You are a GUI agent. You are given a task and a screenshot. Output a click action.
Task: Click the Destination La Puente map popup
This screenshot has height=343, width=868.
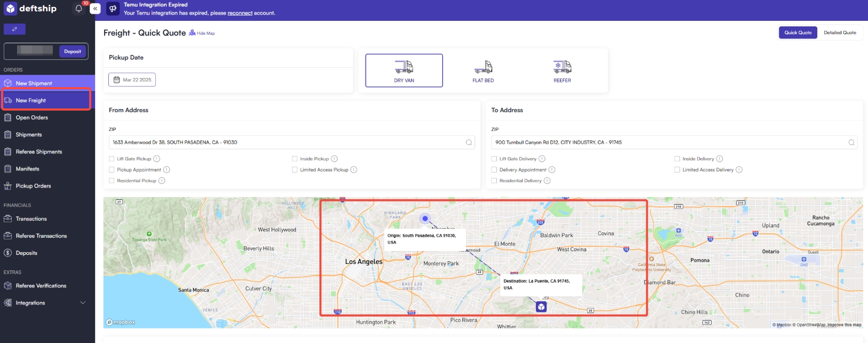click(x=541, y=284)
